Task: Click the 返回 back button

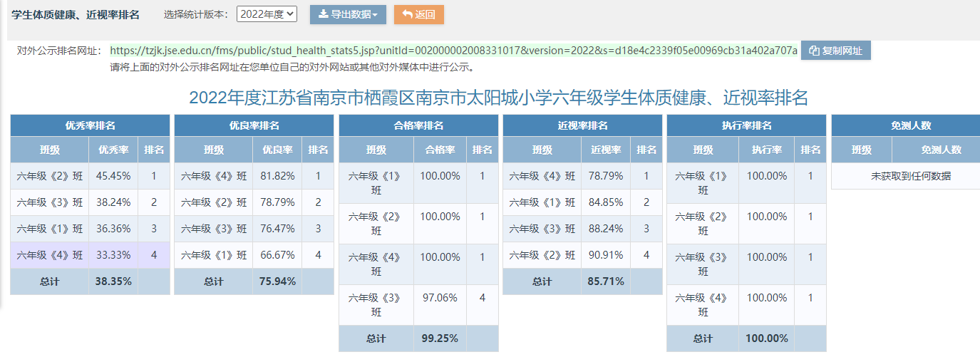Action: click(x=419, y=14)
